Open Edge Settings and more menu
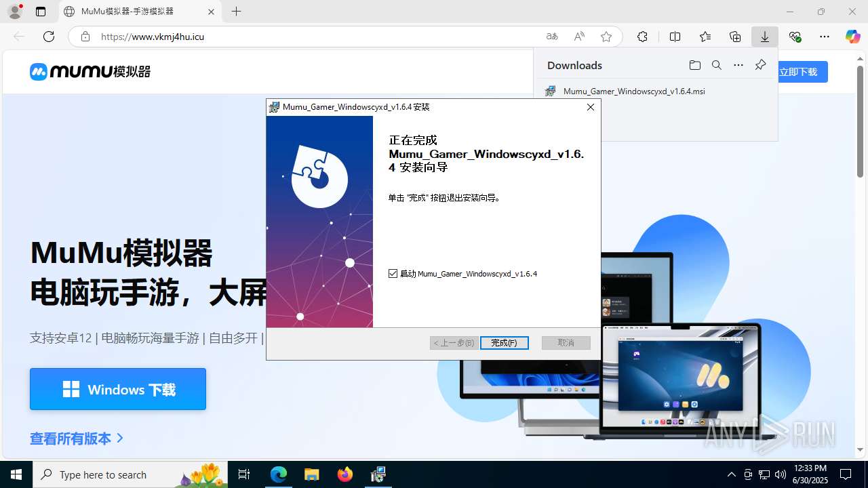868x488 pixels. [825, 37]
